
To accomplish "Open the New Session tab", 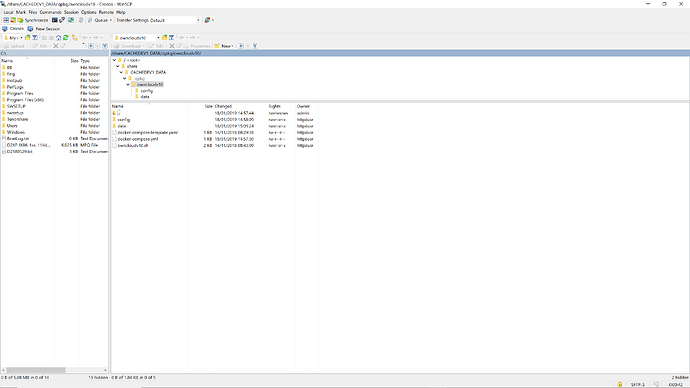I will [x=44, y=29].
